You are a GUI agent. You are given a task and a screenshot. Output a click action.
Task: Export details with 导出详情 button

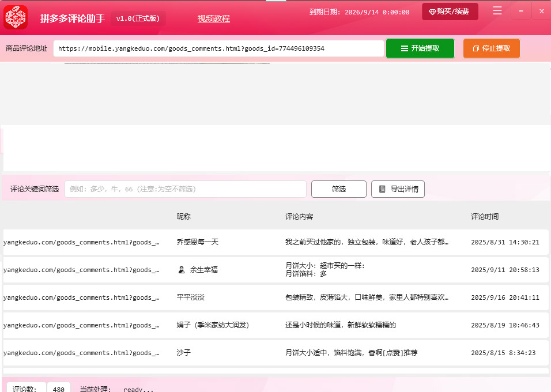click(x=398, y=189)
